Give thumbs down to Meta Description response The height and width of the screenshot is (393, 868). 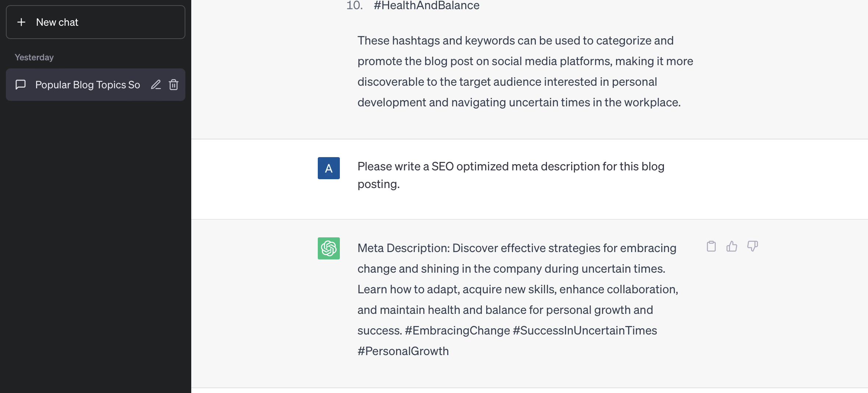(x=753, y=246)
